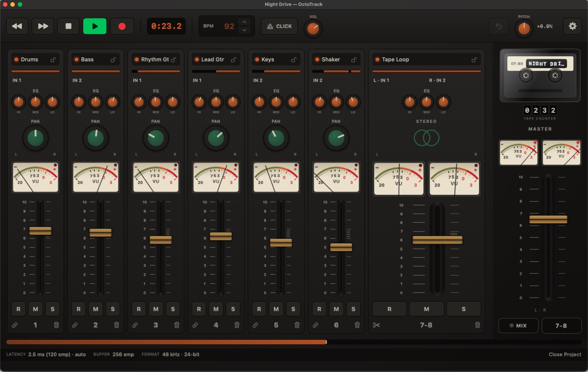The width and height of the screenshot is (588, 372).
Task: Click the fast-forward transport button
Action: (43, 26)
